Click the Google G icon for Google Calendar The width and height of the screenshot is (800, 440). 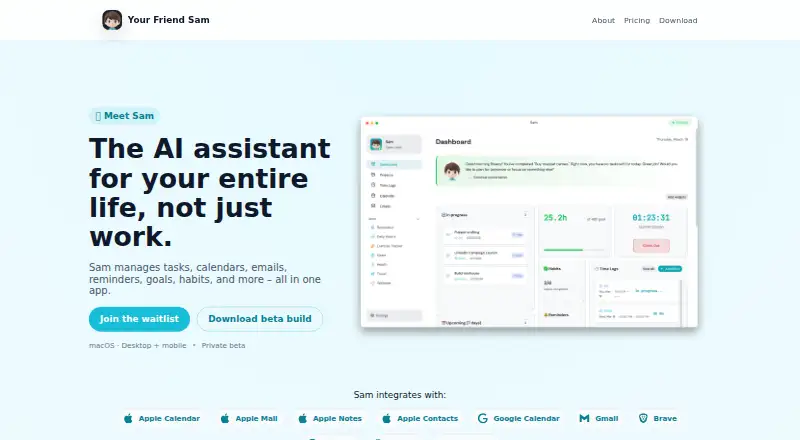click(x=483, y=419)
